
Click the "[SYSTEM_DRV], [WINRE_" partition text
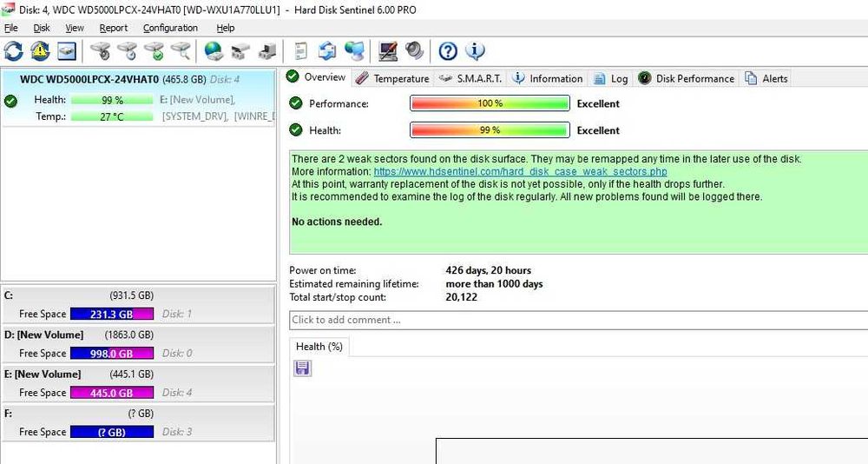coord(218,116)
